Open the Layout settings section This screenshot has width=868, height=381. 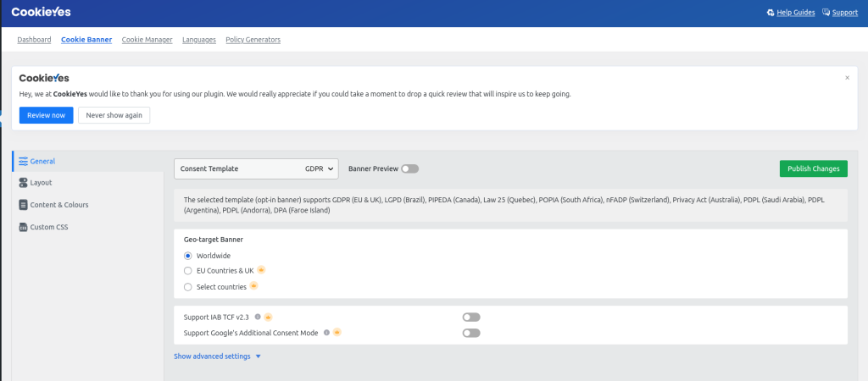click(x=41, y=182)
